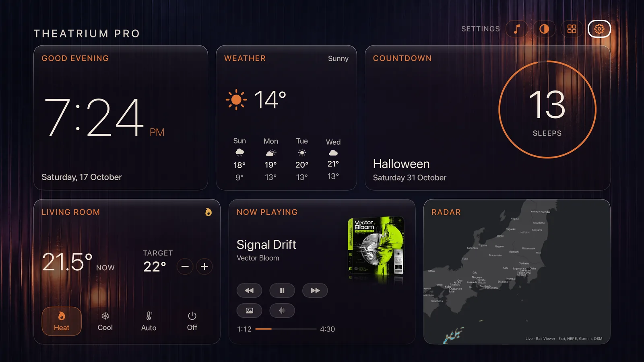Click the GOOD EVENING greeting
This screenshot has height=362, width=644.
(75, 58)
